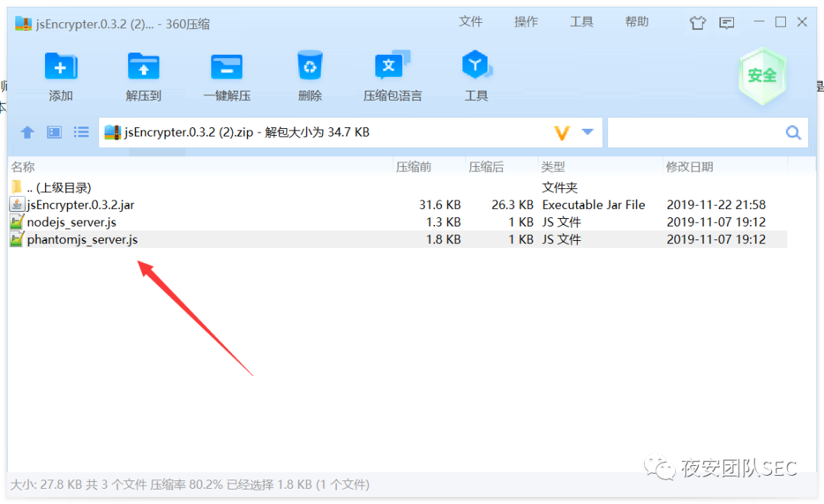Image resolution: width=824 pixels, height=504 pixels.
Task: Click the 31.6 KB size cell
Action: (x=440, y=205)
